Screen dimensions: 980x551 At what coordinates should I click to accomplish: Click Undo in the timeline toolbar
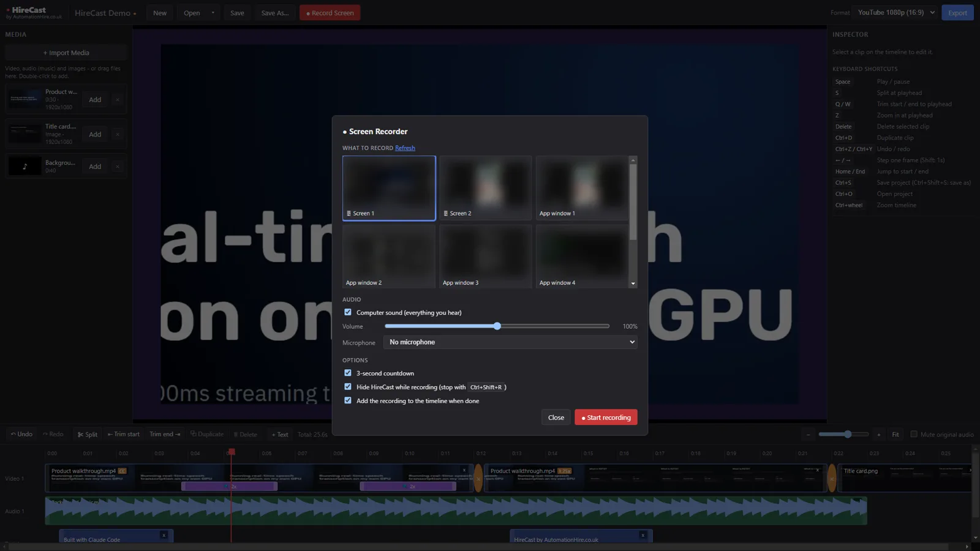click(21, 434)
